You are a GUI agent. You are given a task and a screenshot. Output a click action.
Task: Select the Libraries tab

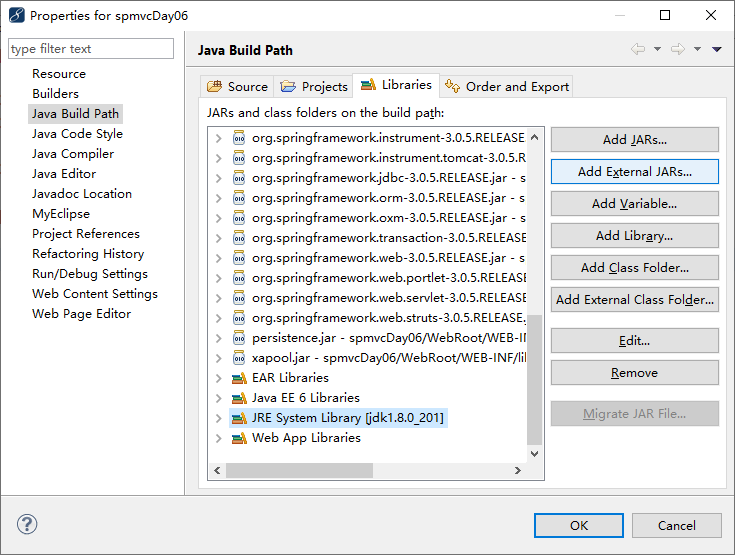(396, 85)
